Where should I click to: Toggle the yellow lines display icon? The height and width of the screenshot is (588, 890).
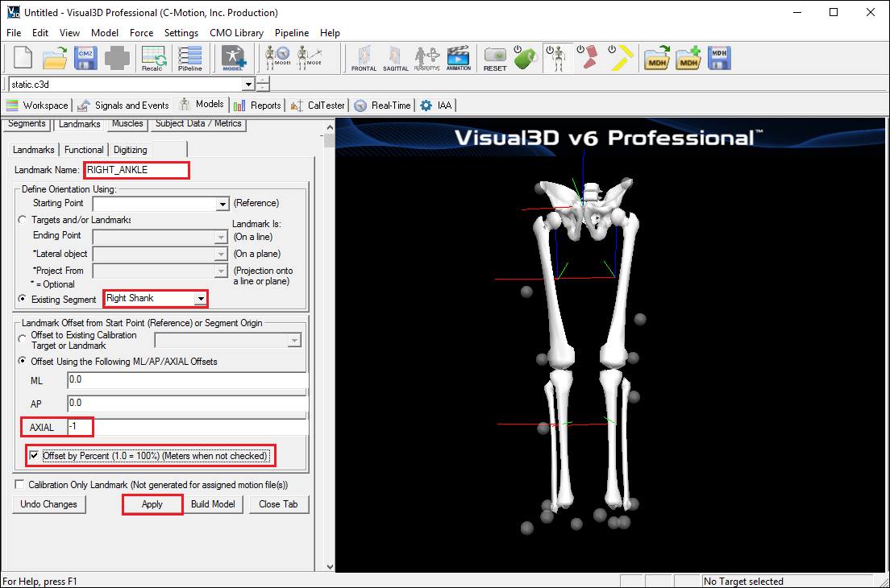point(620,58)
